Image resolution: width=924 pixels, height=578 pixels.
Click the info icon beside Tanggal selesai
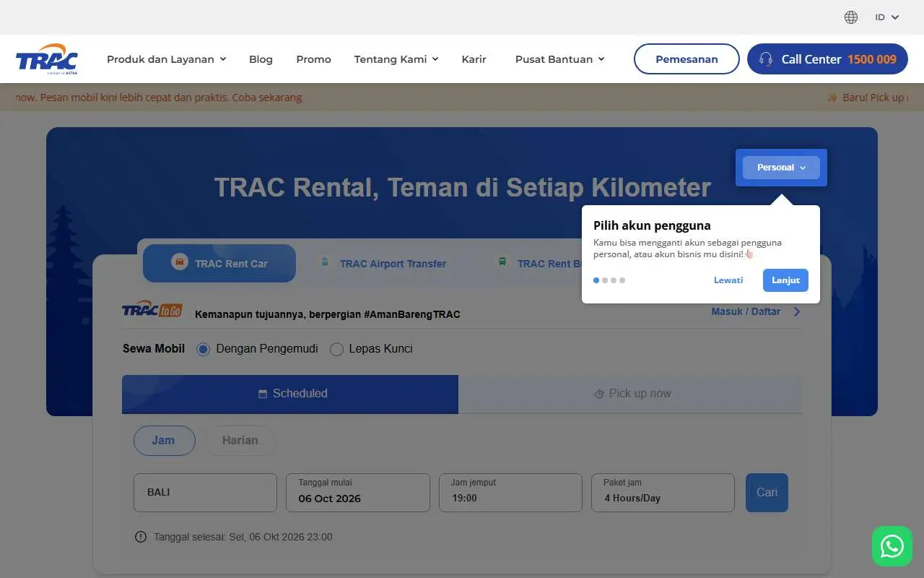[141, 537]
